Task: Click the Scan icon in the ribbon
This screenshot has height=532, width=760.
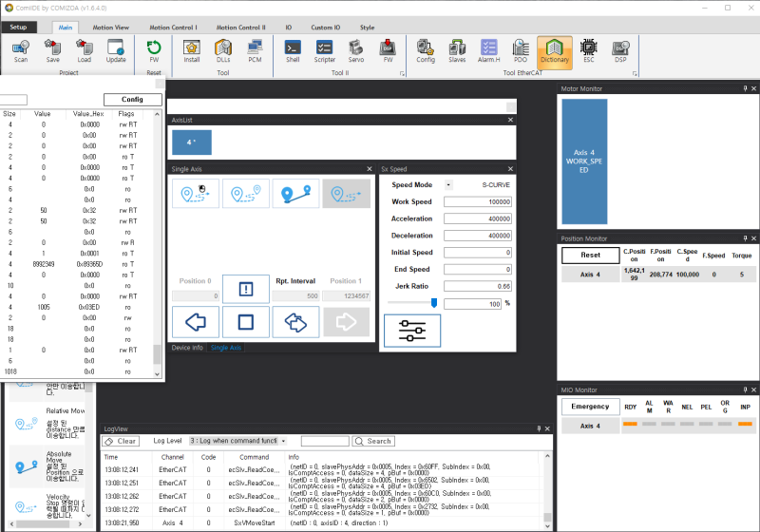Action: (x=21, y=50)
